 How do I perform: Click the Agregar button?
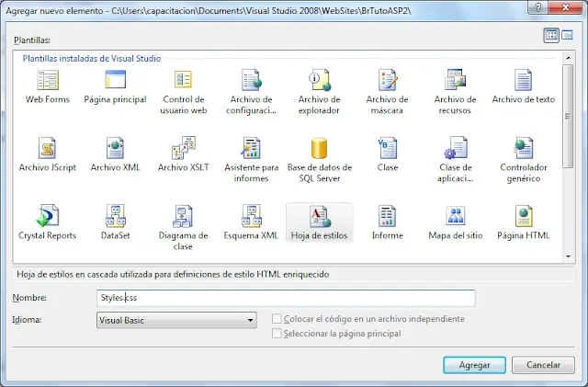(474, 365)
